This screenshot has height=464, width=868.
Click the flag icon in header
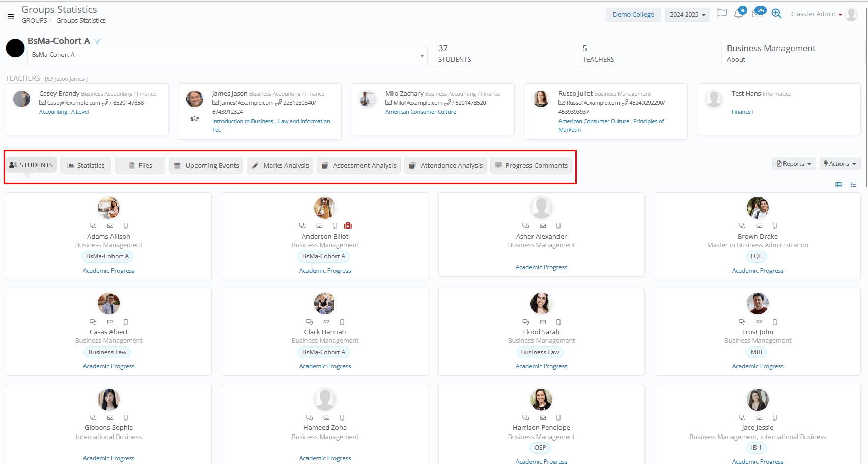[x=721, y=14]
